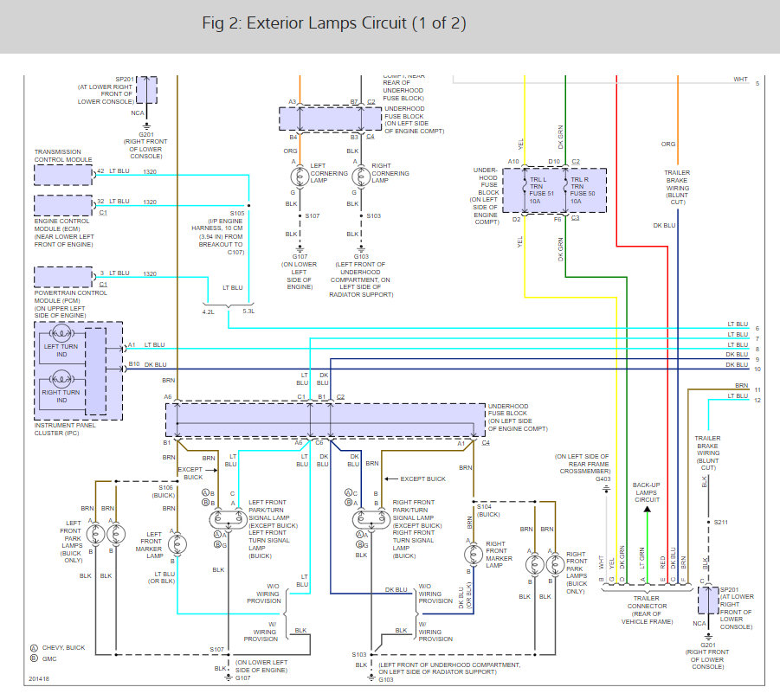Click the 'ENGINE CONTROL MODULE (ECM)' label
The height and width of the screenshot is (700, 780).
point(62,225)
